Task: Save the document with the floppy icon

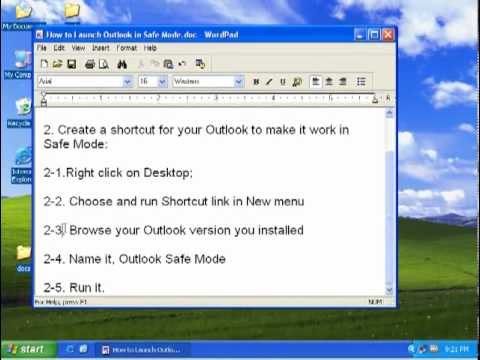Action: [x=72, y=64]
